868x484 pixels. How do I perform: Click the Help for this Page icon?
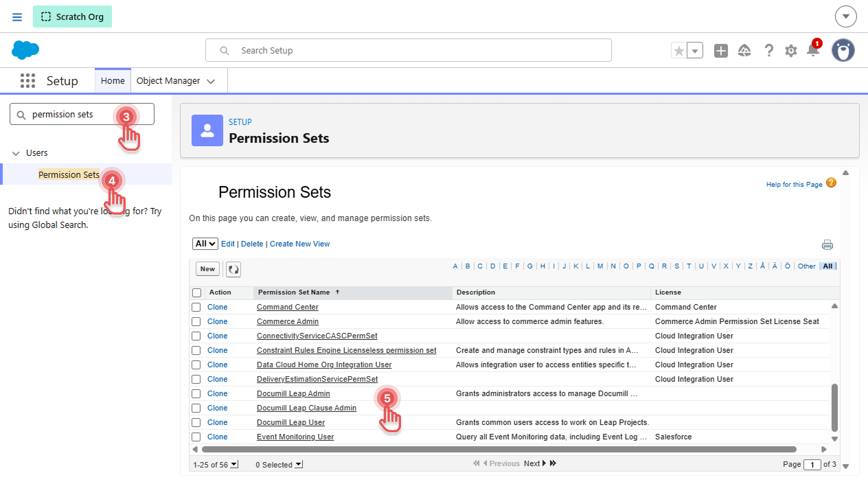(831, 183)
